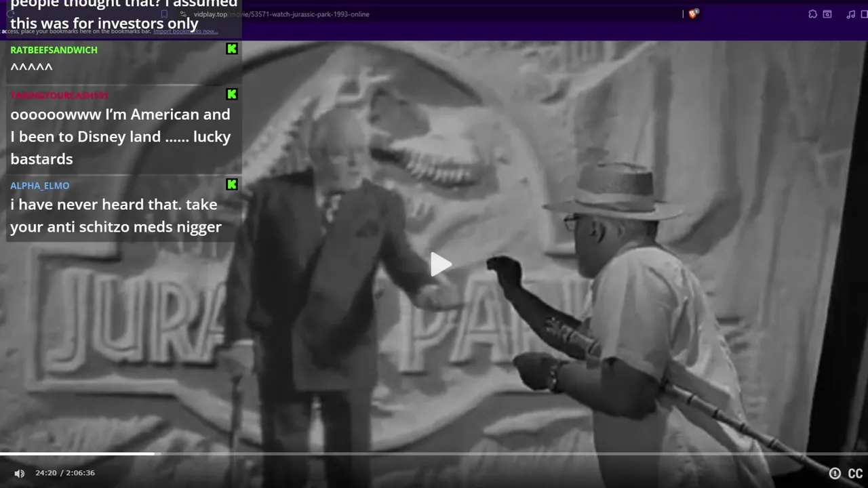868x488 pixels.
Task: Mute the video with the speaker icon
Action: [19, 473]
